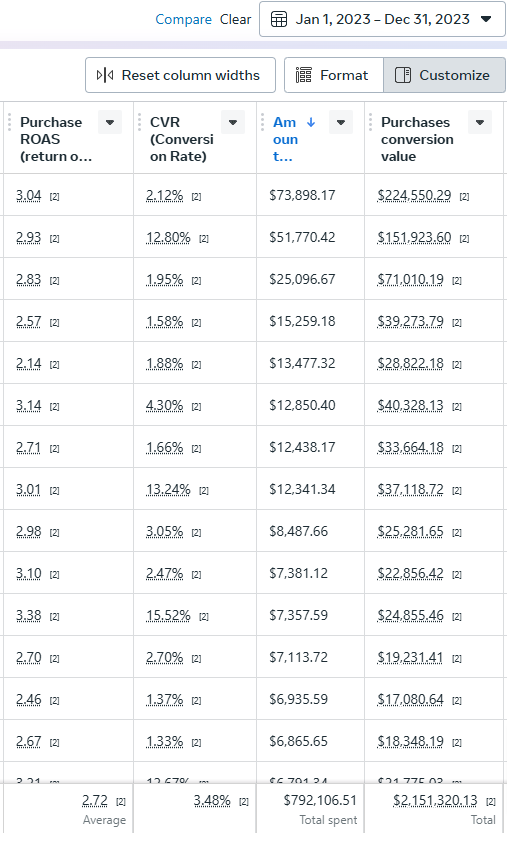Viewport: 507px width, 841px height.
Task: Click the Reset column widths icon
Action: click(105, 75)
